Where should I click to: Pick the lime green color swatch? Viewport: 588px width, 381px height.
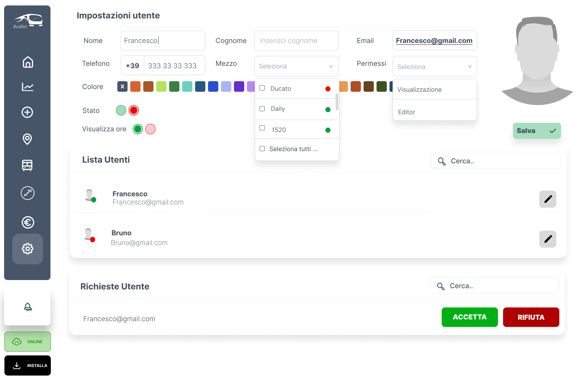point(161,87)
